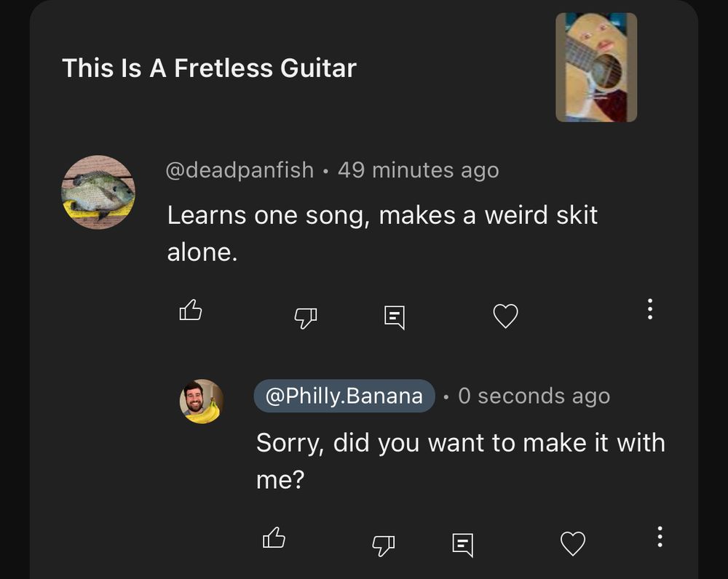Dislike the @Philly.Banana reply
Image resolution: width=728 pixels, height=579 pixels.
384,544
